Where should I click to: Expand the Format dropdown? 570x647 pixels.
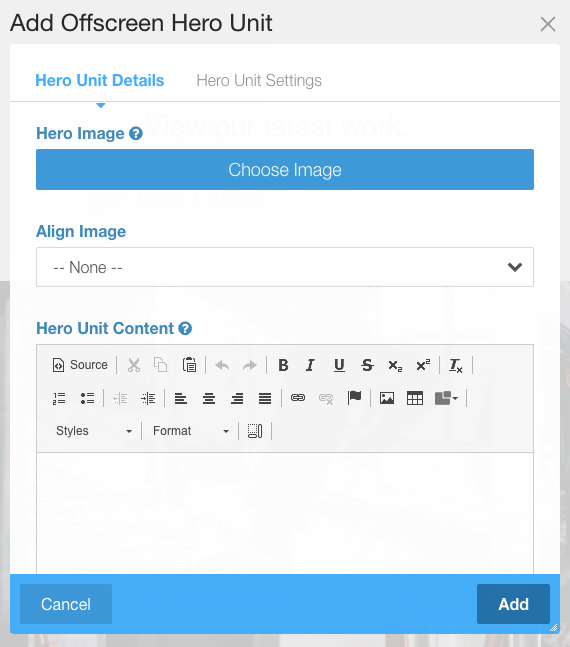191,431
